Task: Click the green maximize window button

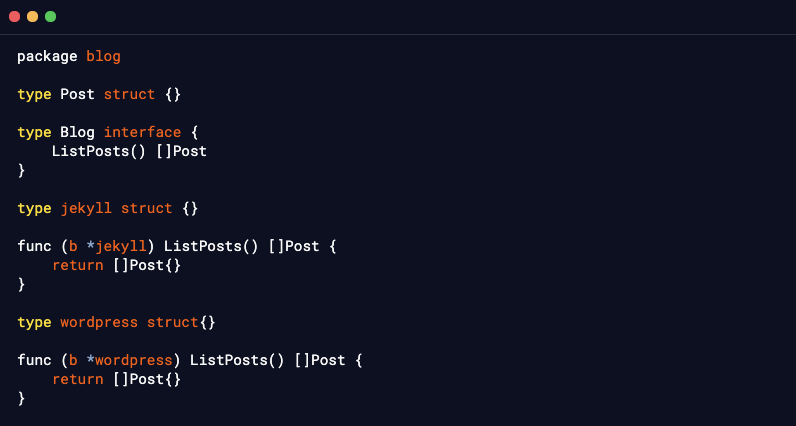Action: tap(50, 17)
